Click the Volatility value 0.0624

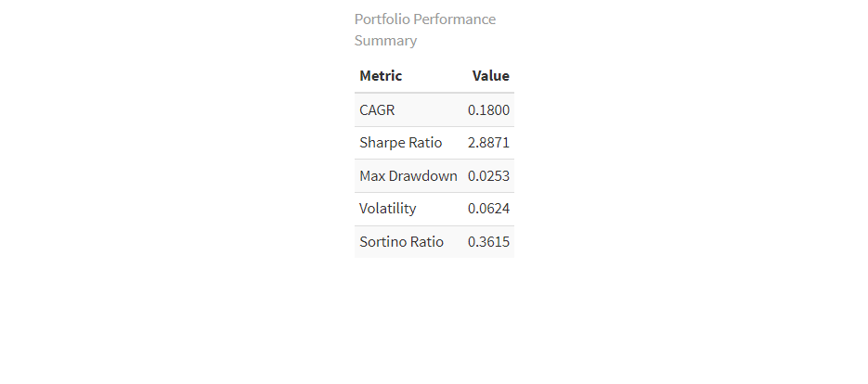click(488, 209)
